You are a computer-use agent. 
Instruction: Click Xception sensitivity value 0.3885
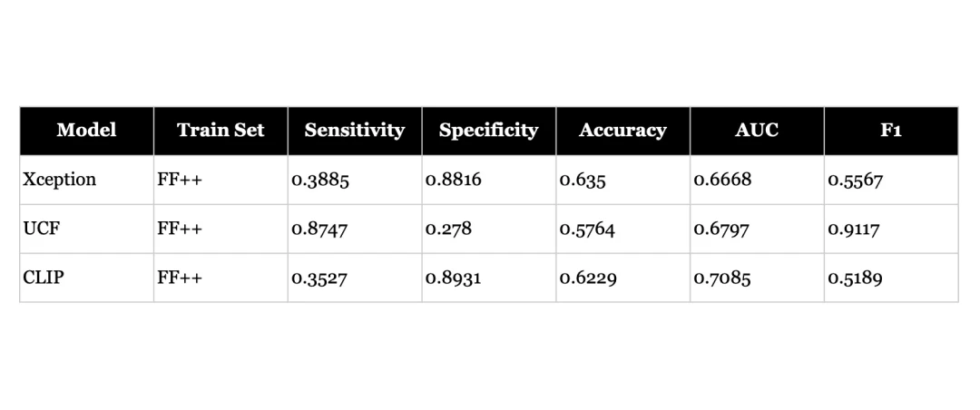tap(319, 181)
